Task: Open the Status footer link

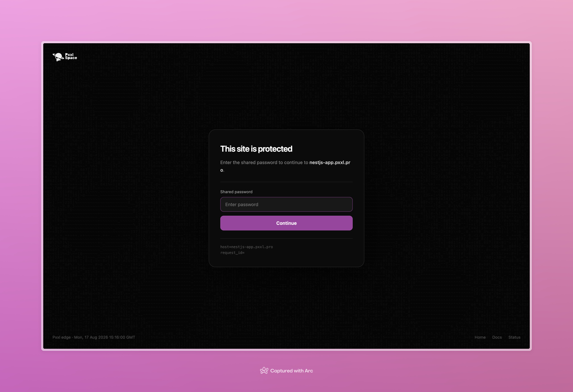Action: pyautogui.click(x=514, y=337)
